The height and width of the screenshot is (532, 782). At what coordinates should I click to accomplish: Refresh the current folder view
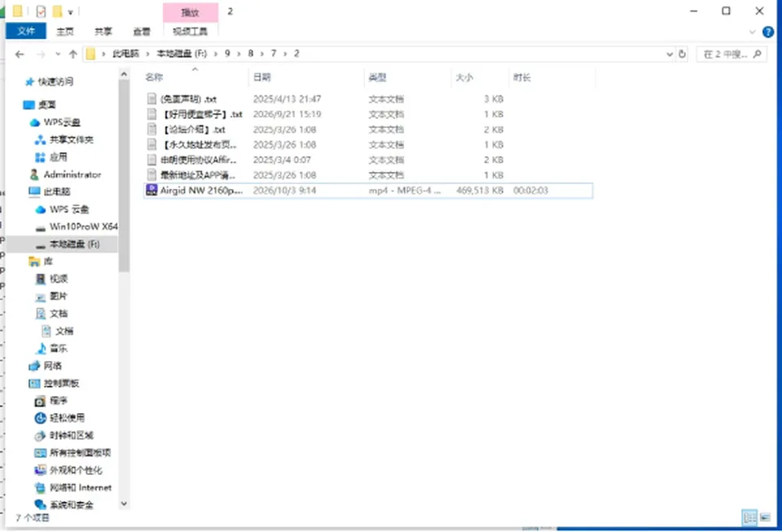coord(683,54)
